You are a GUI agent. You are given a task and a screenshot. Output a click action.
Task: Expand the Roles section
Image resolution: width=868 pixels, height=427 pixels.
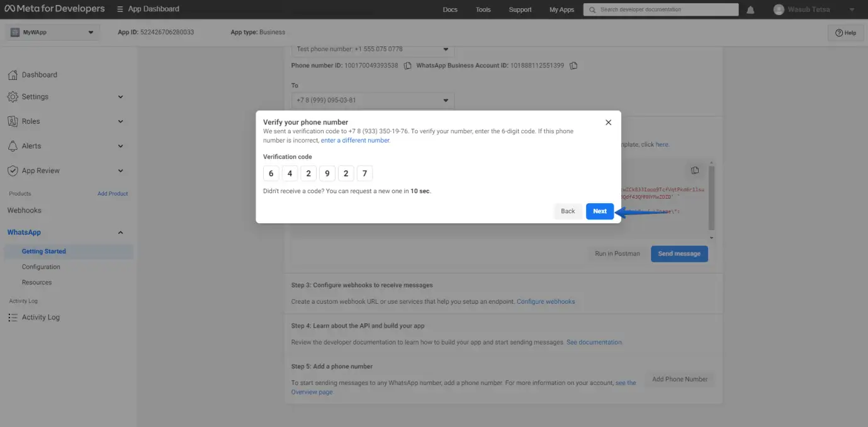121,121
